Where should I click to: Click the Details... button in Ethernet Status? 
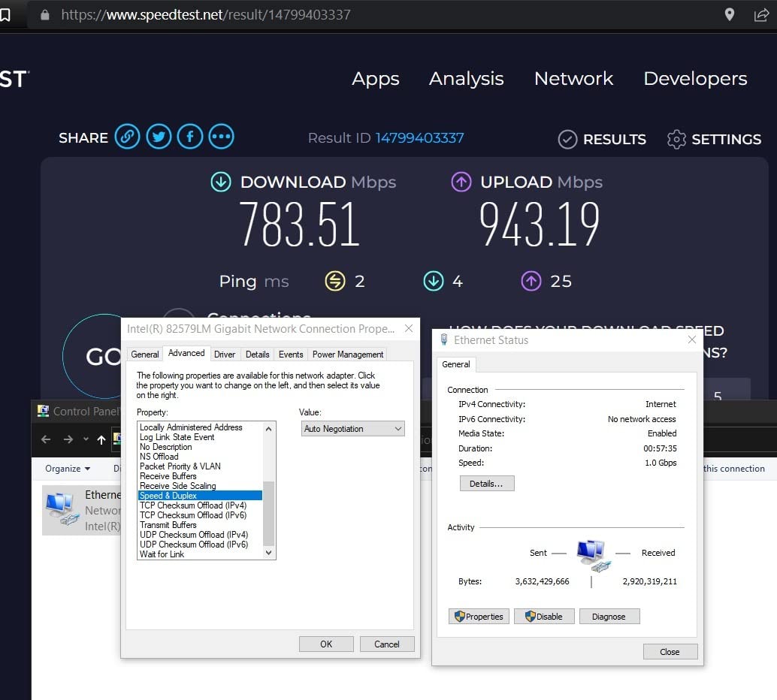(x=487, y=484)
